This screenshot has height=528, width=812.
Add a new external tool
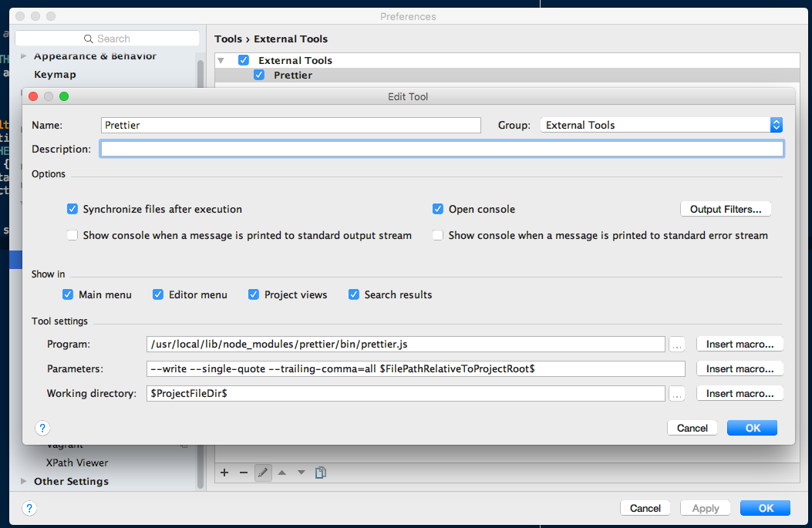tap(224, 473)
